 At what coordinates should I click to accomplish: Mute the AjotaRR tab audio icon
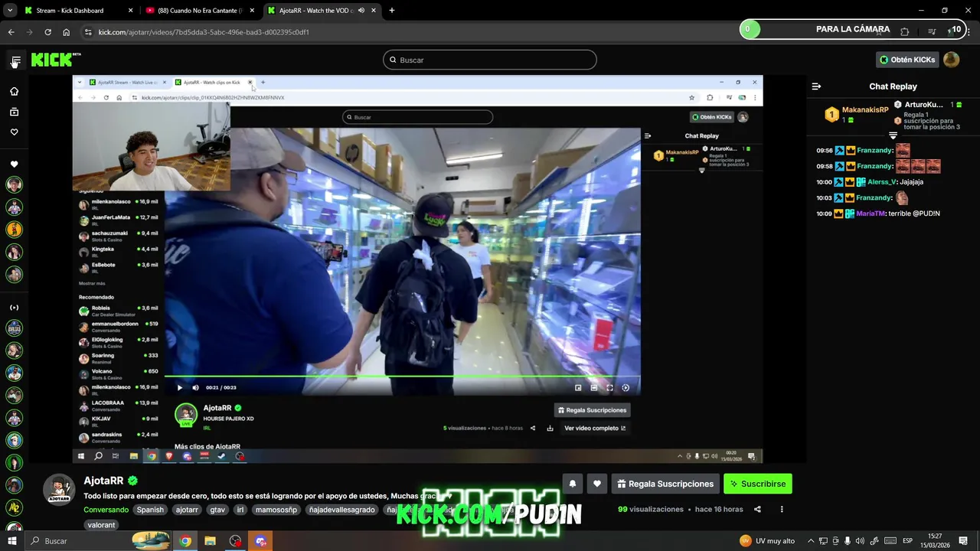click(x=361, y=11)
